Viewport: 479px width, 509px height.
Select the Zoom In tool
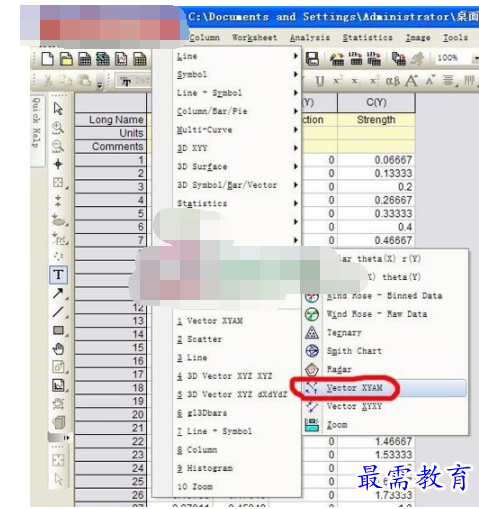[58, 127]
